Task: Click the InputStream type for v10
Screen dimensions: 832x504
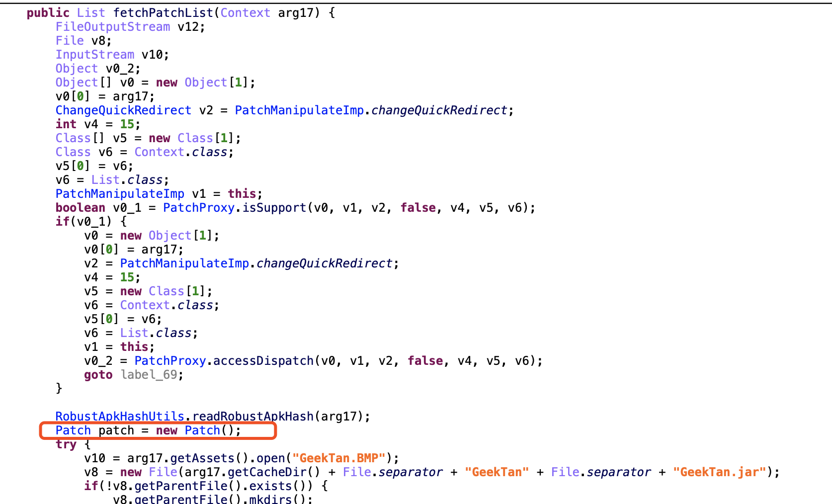Action: pos(94,54)
